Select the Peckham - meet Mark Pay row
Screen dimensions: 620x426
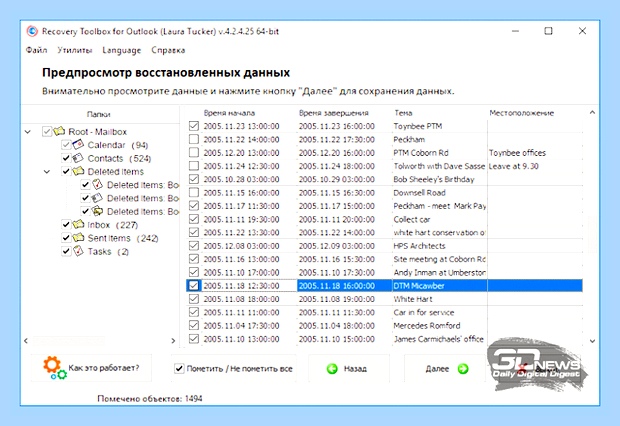384,206
